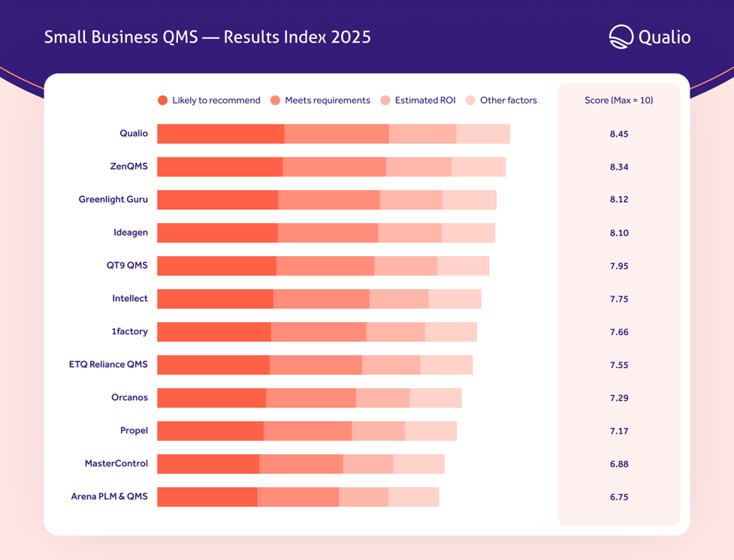
Task: Click Ideagen's 'Likely to recommend' bar segment
Action: tap(217, 233)
